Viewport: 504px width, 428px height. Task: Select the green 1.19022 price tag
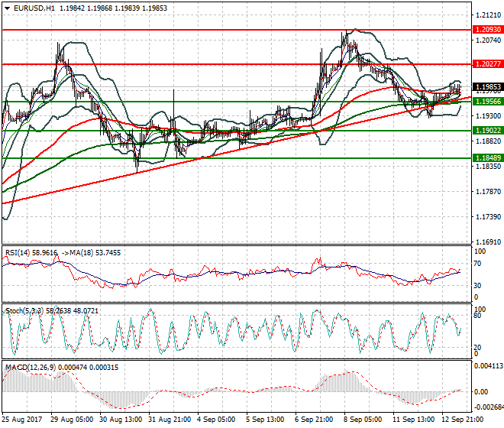[487, 131]
